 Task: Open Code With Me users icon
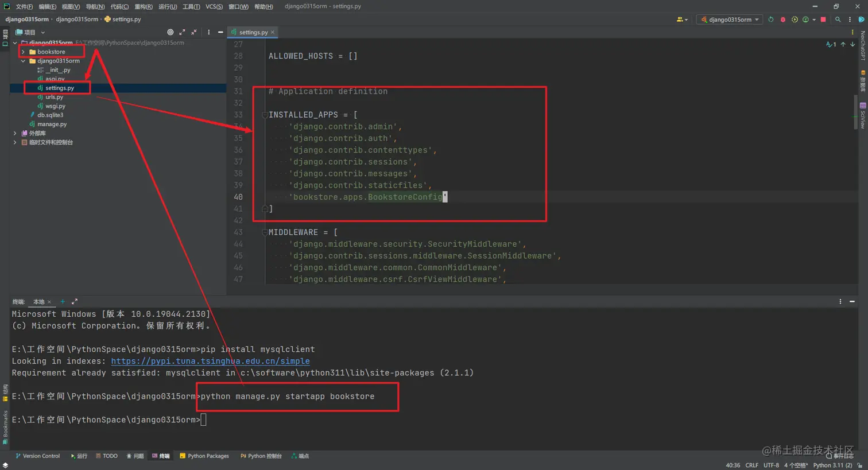coord(681,20)
